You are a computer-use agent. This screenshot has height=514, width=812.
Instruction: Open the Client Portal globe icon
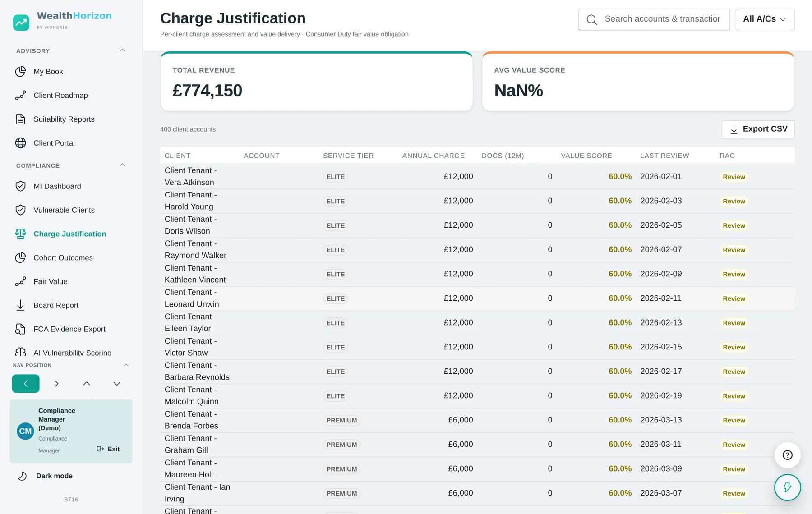coord(20,143)
